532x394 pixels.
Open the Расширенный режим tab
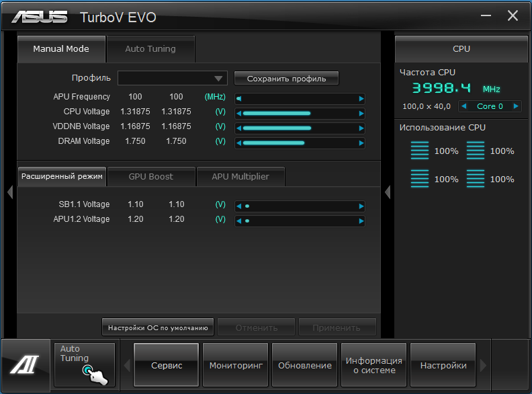pos(62,176)
